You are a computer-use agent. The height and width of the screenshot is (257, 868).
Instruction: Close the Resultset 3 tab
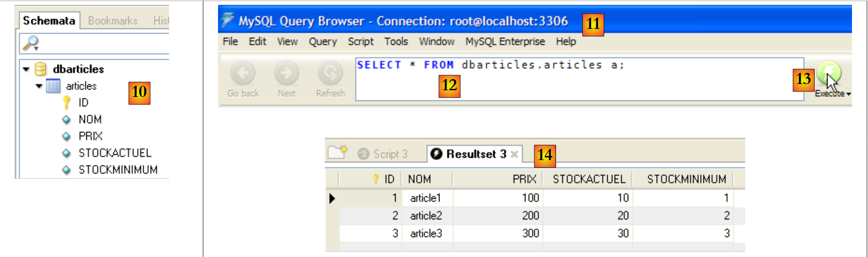pyautogui.click(x=514, y=154)
